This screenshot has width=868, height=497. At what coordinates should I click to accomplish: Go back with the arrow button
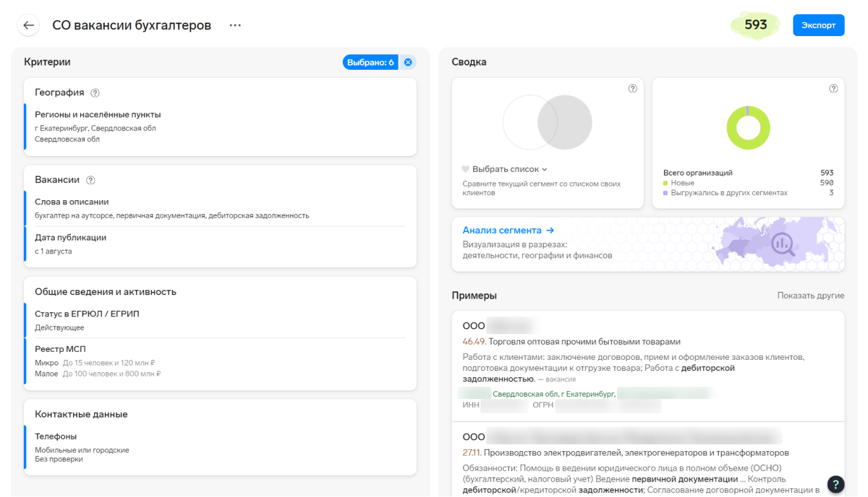tap(28, 25)
